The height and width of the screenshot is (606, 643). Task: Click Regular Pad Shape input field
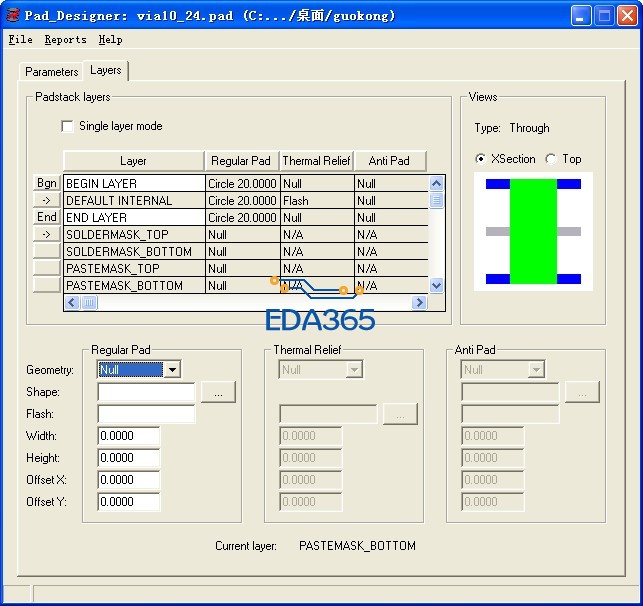tap(146, 392)
